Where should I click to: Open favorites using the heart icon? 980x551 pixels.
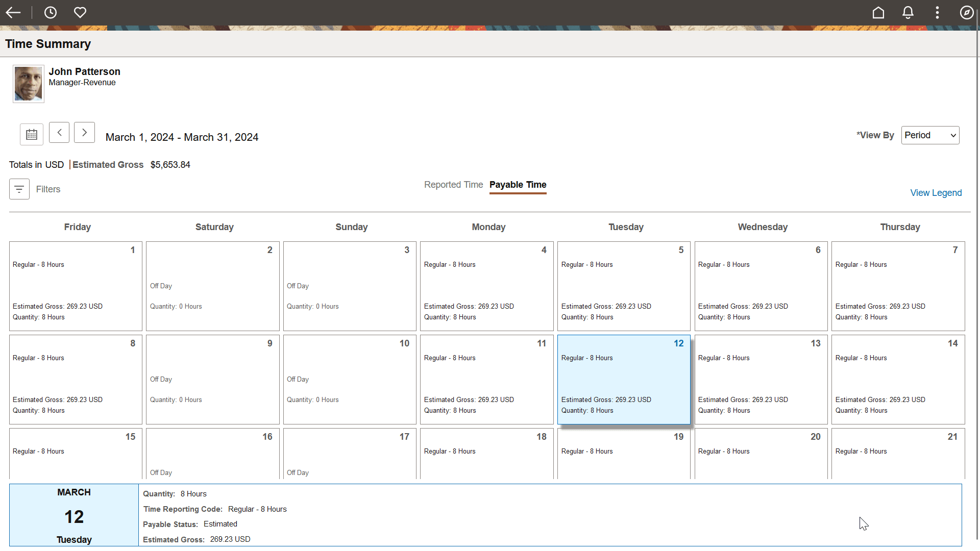click(80, 12)
